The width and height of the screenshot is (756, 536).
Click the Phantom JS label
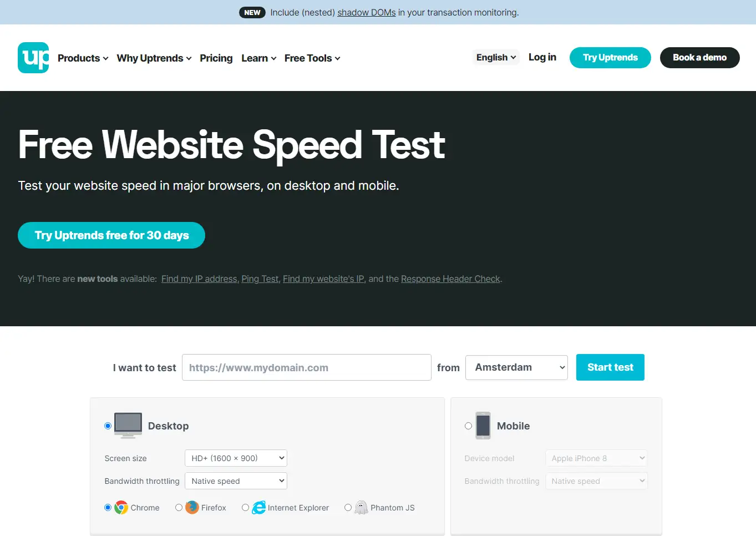pos(393,508)
